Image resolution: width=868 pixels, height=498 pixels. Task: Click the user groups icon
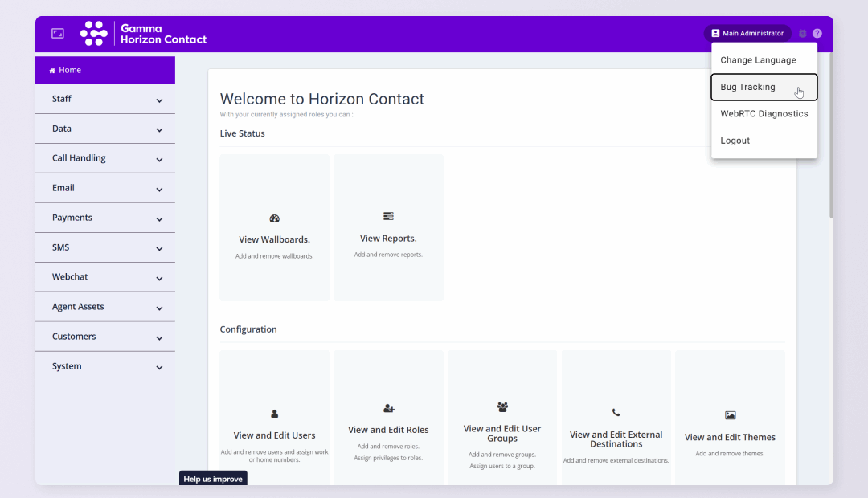(x=502, y=407)
